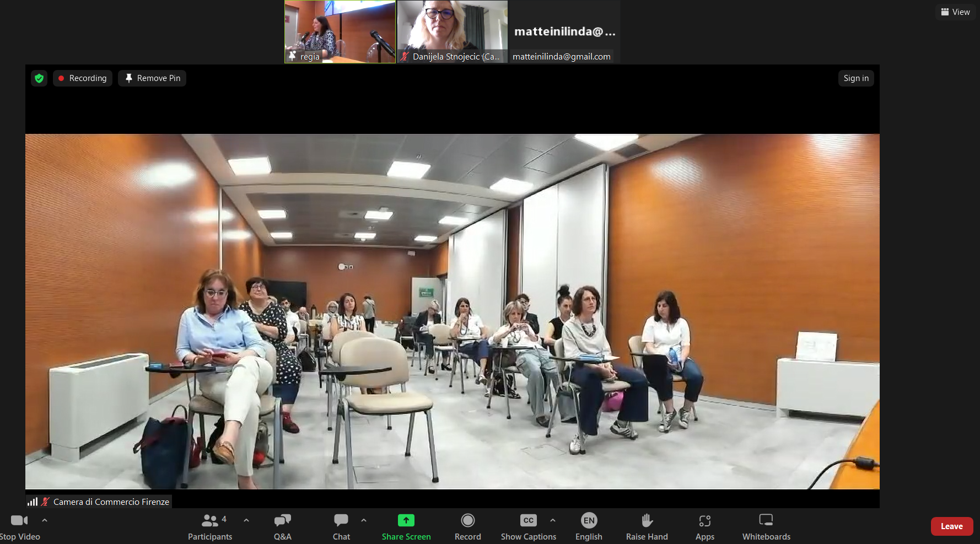The height and width of the screenshot is (544, 980).
Task: Open the Q&A window
Action: click(283, 527)
